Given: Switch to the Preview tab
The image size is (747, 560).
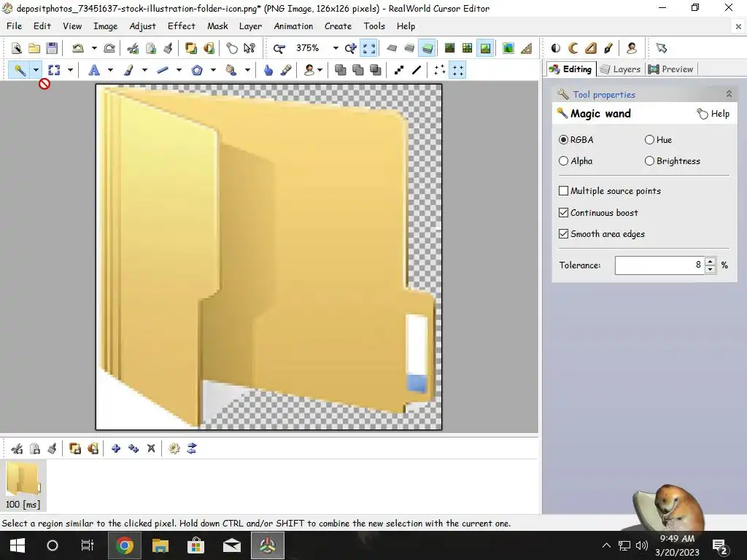Looking at the screenshot, I should click(671, 69).
